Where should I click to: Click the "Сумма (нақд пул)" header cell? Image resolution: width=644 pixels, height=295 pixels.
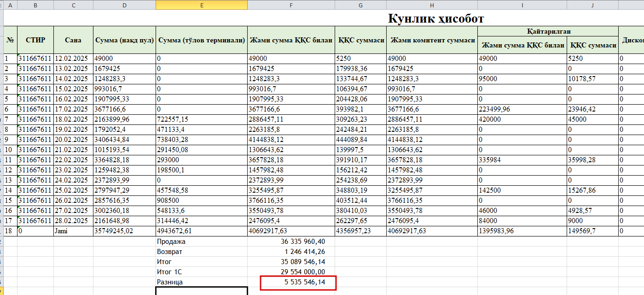tap(124, 40)
